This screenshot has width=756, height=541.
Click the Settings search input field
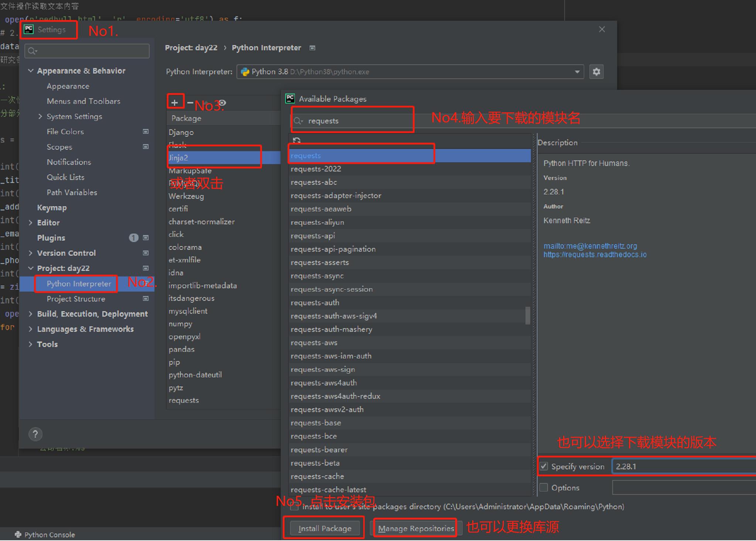point(87,51)
